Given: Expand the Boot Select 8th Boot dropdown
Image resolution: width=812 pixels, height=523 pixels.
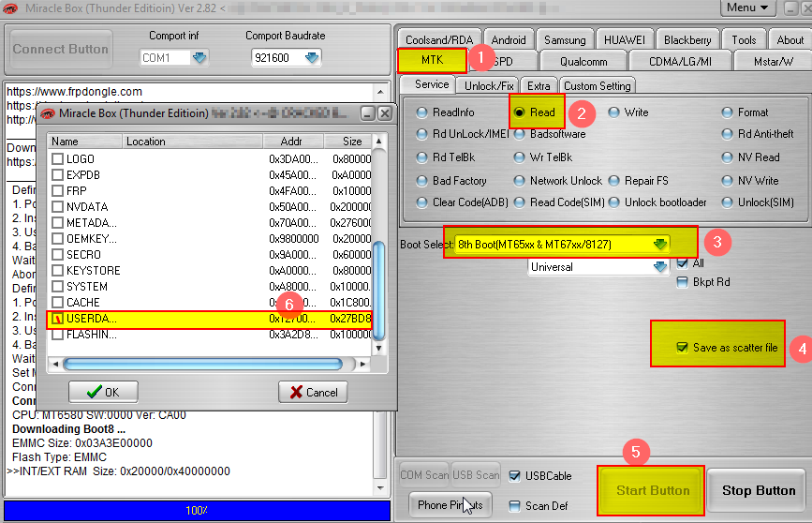Looking at the screenshot, I should [x=659, y=244].
